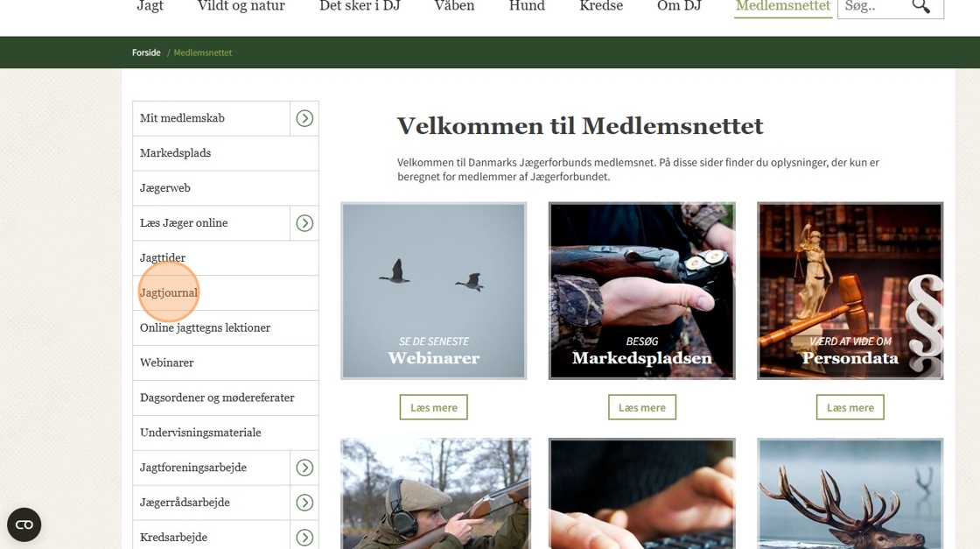Expand Jægerrådsarbejde arrow icon
980x549 pixels.
[x=304, y=502]
